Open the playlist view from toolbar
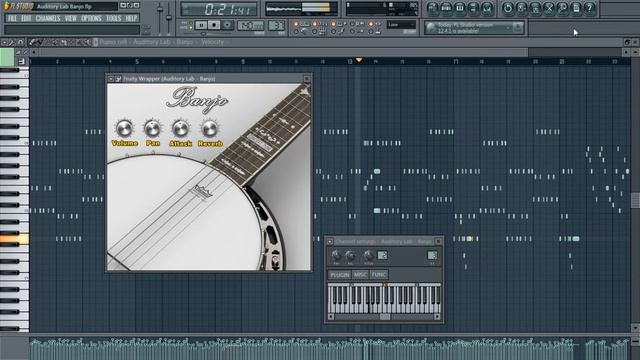 tap(433, 8)
